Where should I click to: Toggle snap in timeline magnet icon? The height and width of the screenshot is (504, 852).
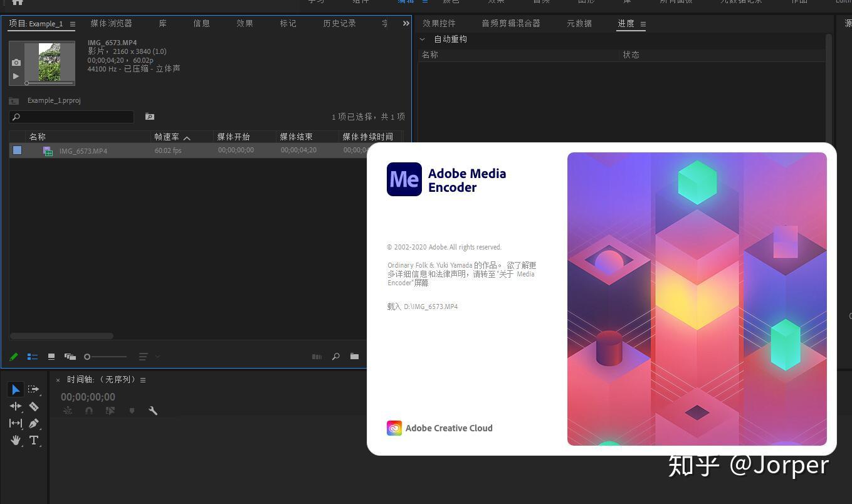tap(89, 411)
